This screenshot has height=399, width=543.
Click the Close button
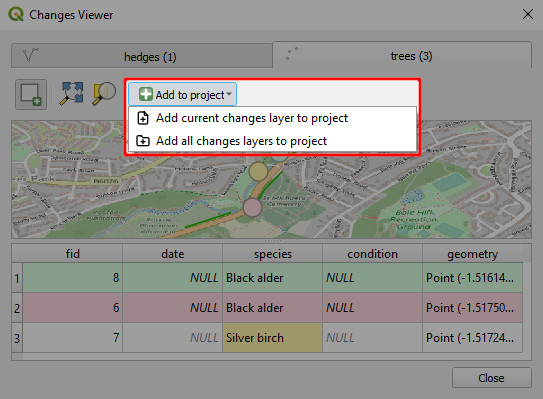[491, 378]
